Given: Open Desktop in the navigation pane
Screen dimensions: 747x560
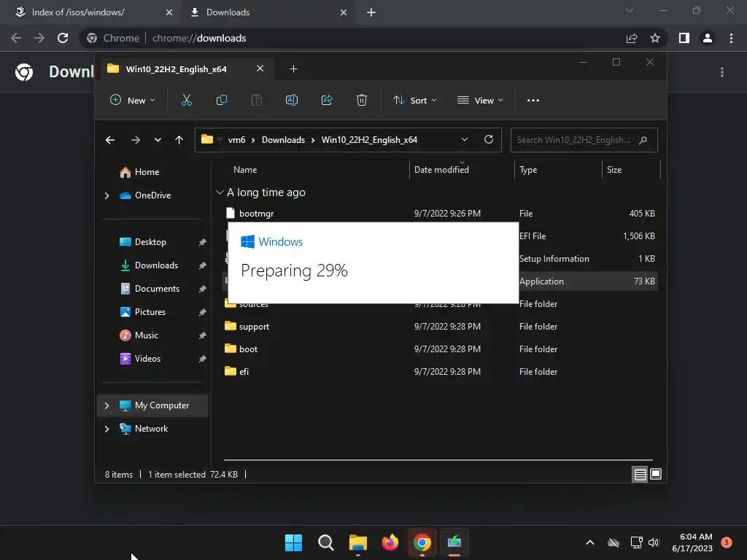Looking at the screenshot, I should tap(150, 242).
